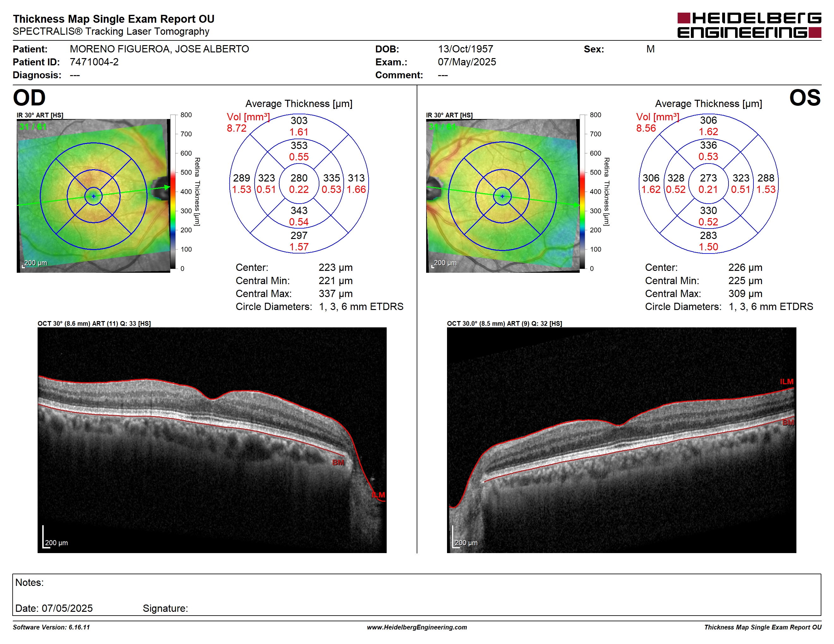This screenshot has height=644, width=834.
Task: Click OD outer inferior value 297
Action: 299,236
